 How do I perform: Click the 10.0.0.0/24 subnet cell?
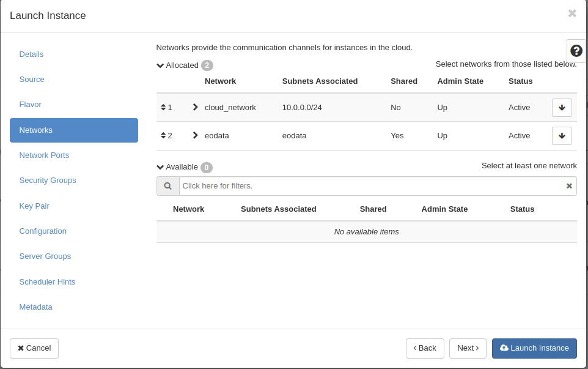coord(302,108)
